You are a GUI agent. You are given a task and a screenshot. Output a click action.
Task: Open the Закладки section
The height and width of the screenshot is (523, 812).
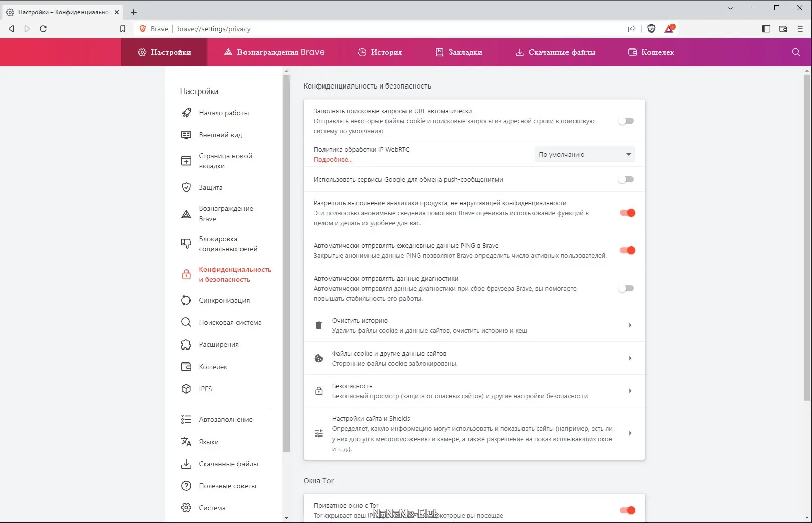[458, 52]
